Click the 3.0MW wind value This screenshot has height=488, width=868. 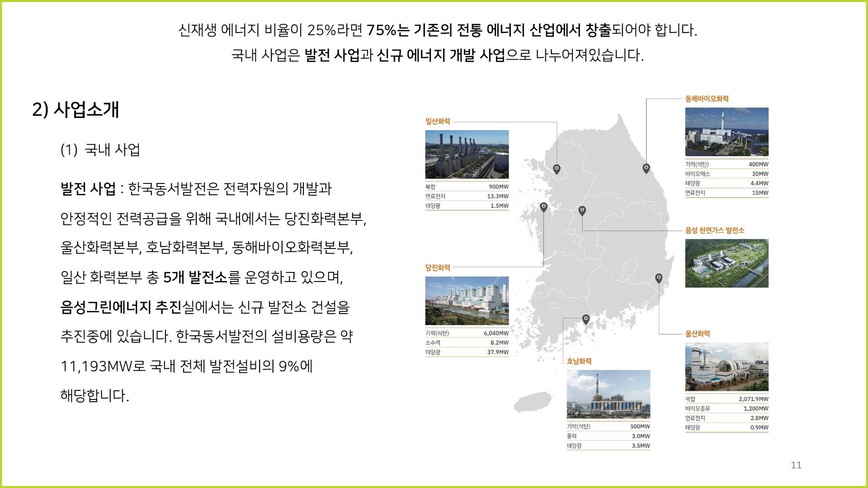[x=641, y=436]
